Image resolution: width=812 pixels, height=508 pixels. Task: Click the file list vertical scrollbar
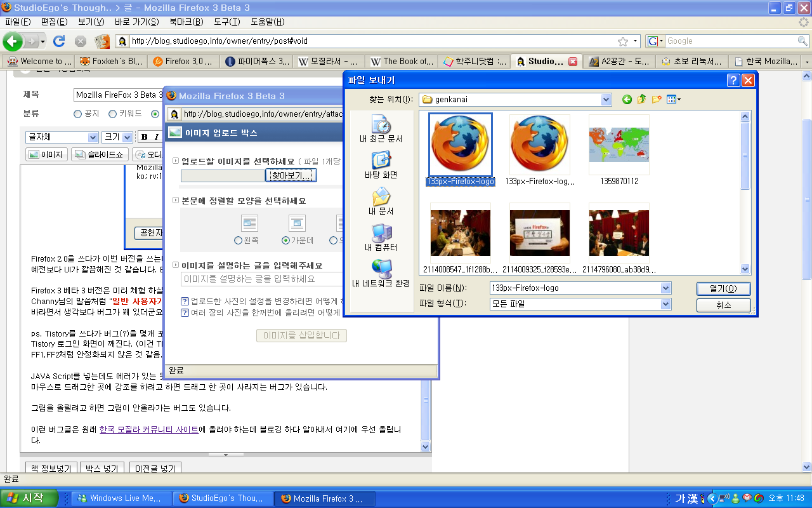click(745, 193)
